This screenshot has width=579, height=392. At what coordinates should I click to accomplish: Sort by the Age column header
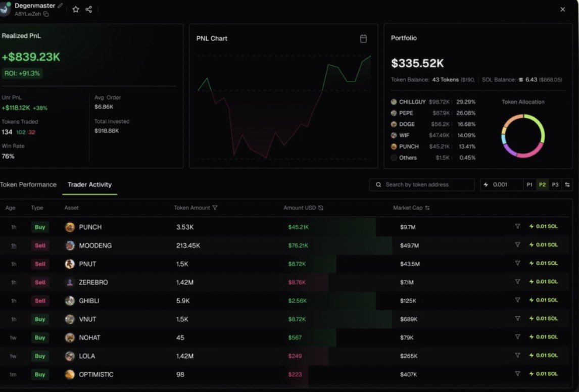click(x=10, y=208)
